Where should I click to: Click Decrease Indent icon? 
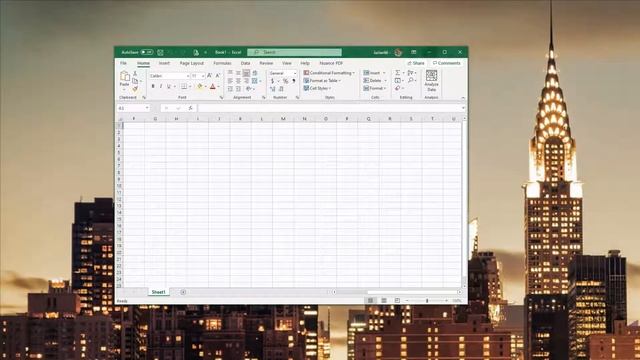(230, 89)
